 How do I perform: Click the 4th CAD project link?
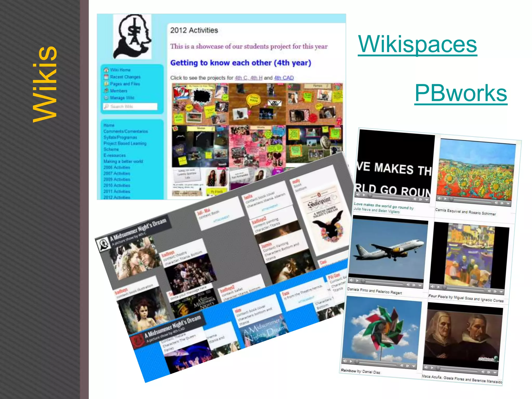point(284,78)
